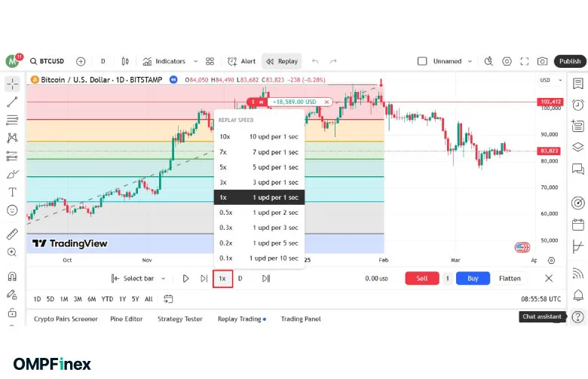588x379 pixels.
Task: Click the Publish button
Action: coord(570,61)
